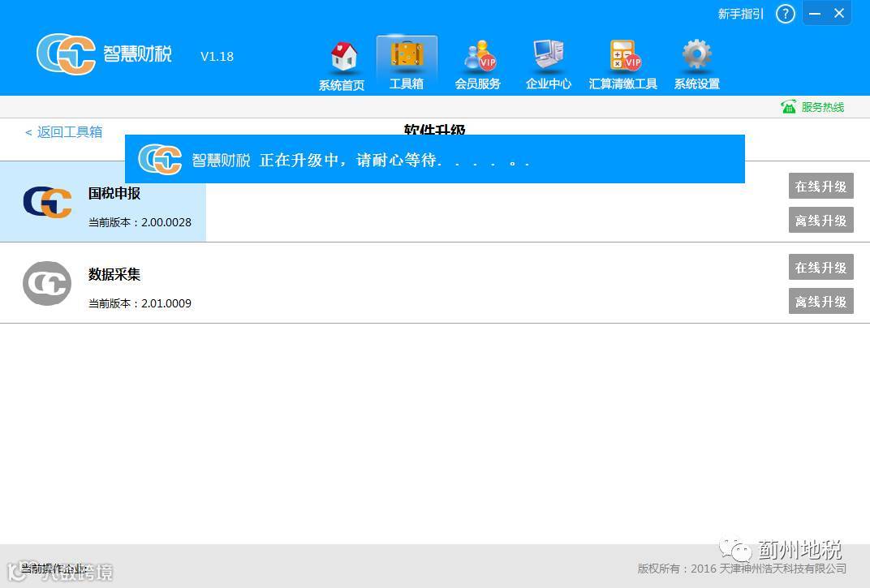Select the 国税申报 module icon
870x588 pixels.
[47, 203]
